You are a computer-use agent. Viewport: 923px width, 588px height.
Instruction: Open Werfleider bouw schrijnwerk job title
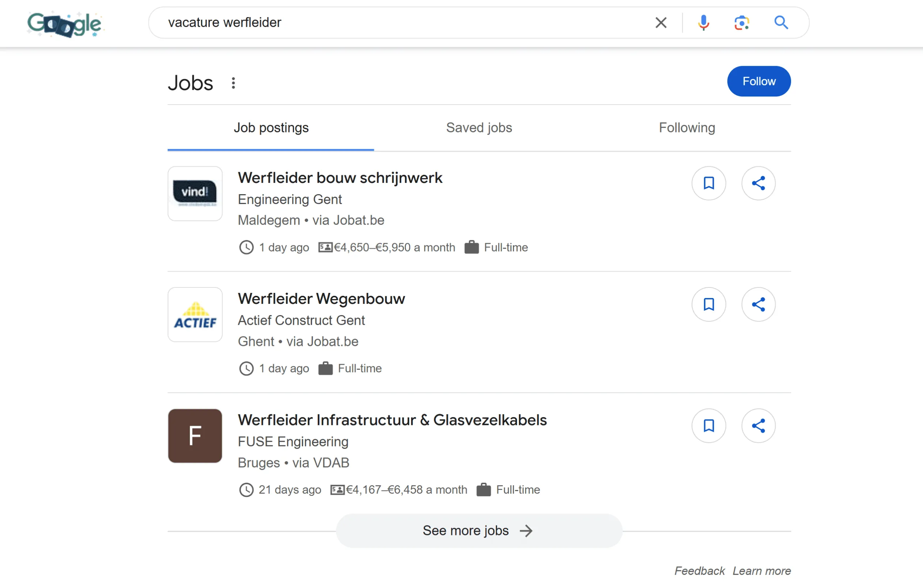pyautogui.click(x=340, y=178)
